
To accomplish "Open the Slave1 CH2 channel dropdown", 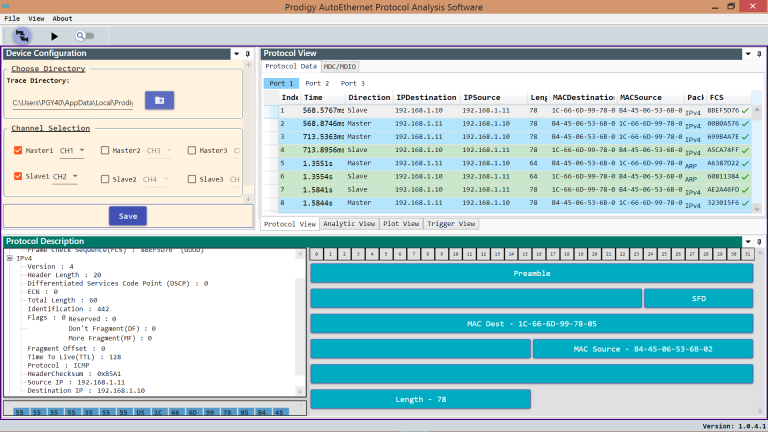I will point(65,176).
